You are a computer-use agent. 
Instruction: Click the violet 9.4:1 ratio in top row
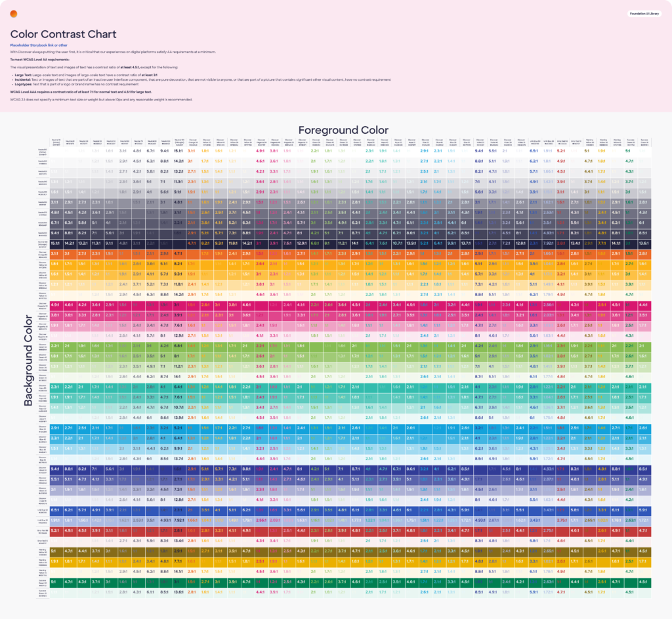(479, 151)
